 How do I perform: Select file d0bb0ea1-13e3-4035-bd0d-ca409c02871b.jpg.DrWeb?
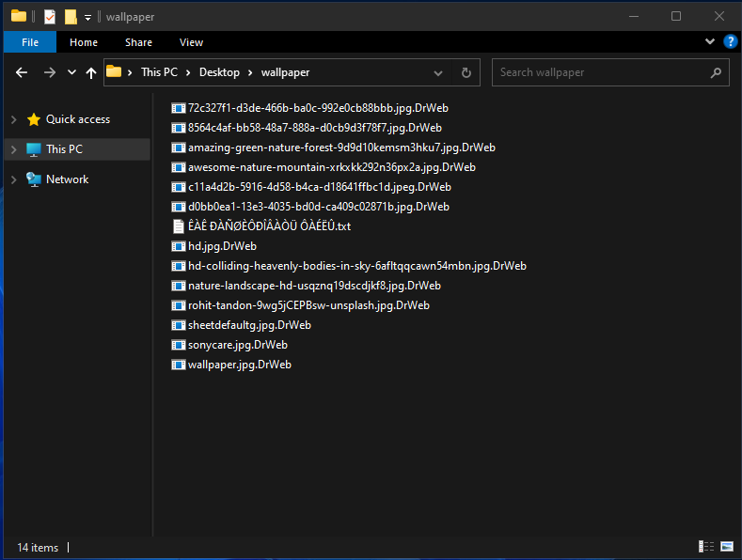click(310, 207)
